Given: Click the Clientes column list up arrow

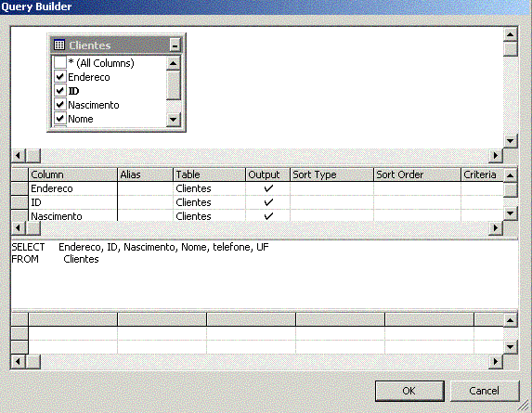Looking at the screenshot, I should pyautogui.click(x=173, y=63).
